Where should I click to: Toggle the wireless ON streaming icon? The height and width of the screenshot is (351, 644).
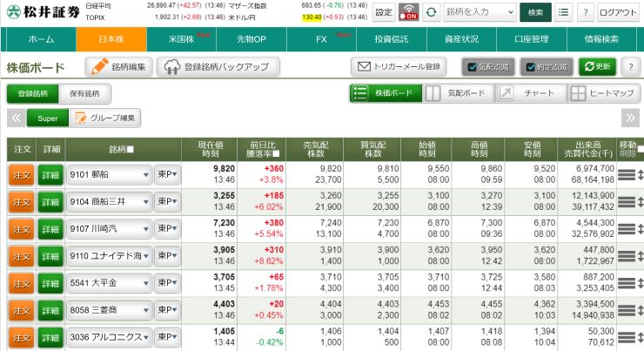[x=409, y=12]
